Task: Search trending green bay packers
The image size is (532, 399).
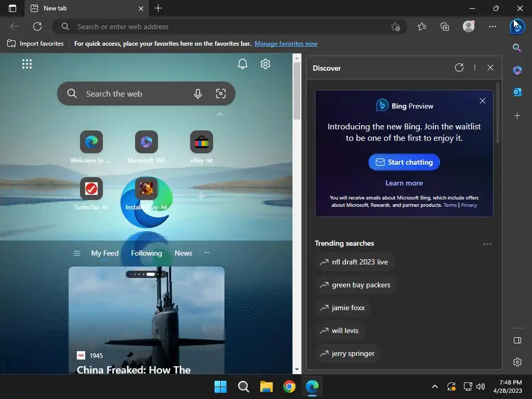Action: point(355,285)
